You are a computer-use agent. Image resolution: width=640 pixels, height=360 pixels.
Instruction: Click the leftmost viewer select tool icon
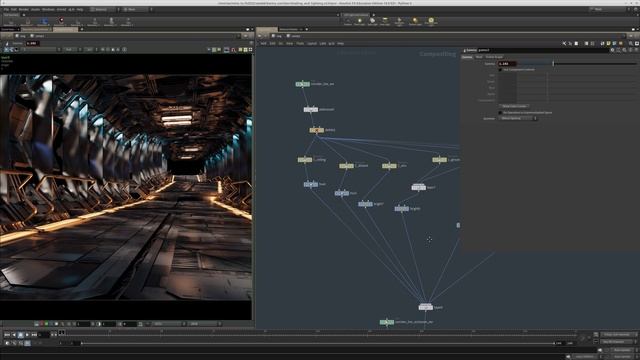(7, 50)
